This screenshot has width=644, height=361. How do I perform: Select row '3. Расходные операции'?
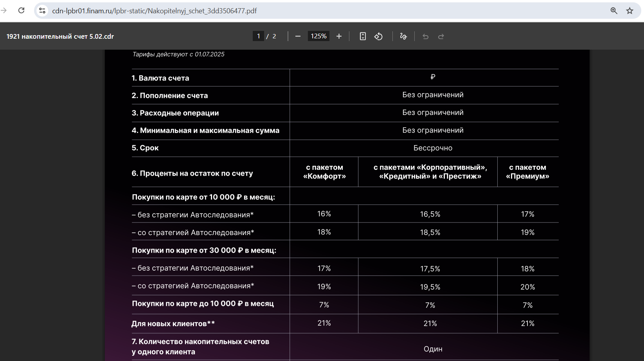pos(345,113)
